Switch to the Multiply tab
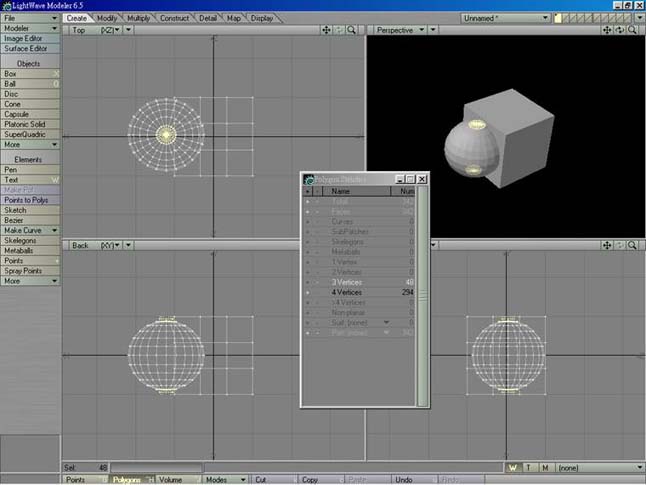This screenshot has height=485, width=646. pyautogui.click(x=138, y=18)
